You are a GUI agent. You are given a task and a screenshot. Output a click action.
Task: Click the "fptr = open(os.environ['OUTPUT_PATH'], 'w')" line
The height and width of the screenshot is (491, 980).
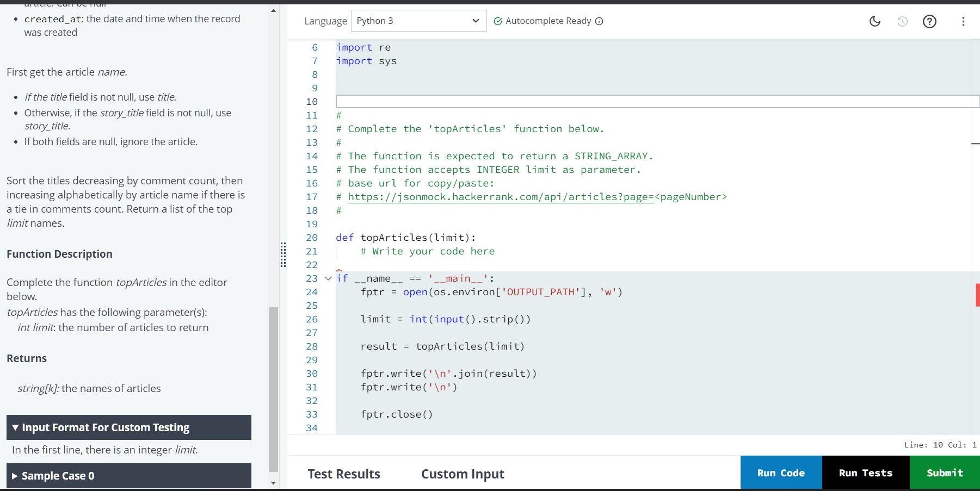[491, 292]
